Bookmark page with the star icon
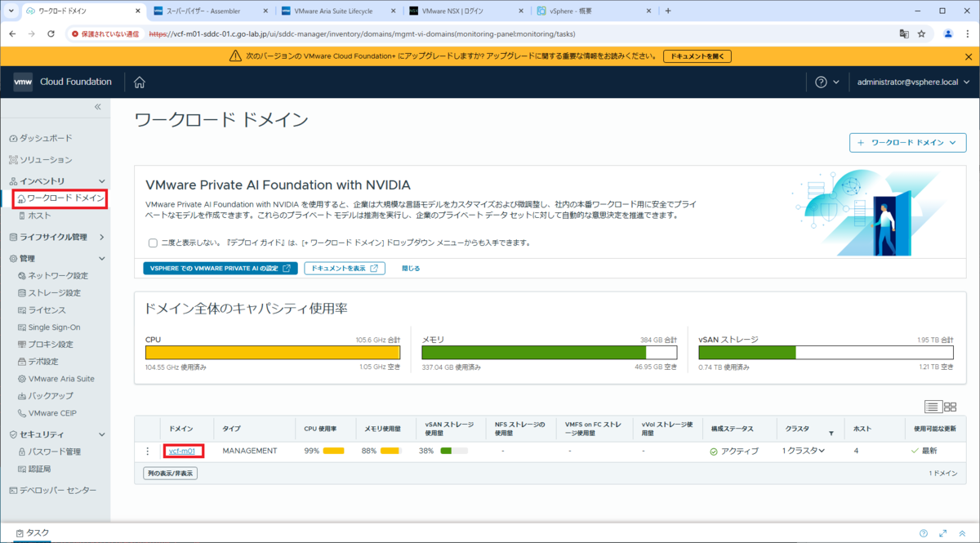980x543 pixels. tap(921, 34)
